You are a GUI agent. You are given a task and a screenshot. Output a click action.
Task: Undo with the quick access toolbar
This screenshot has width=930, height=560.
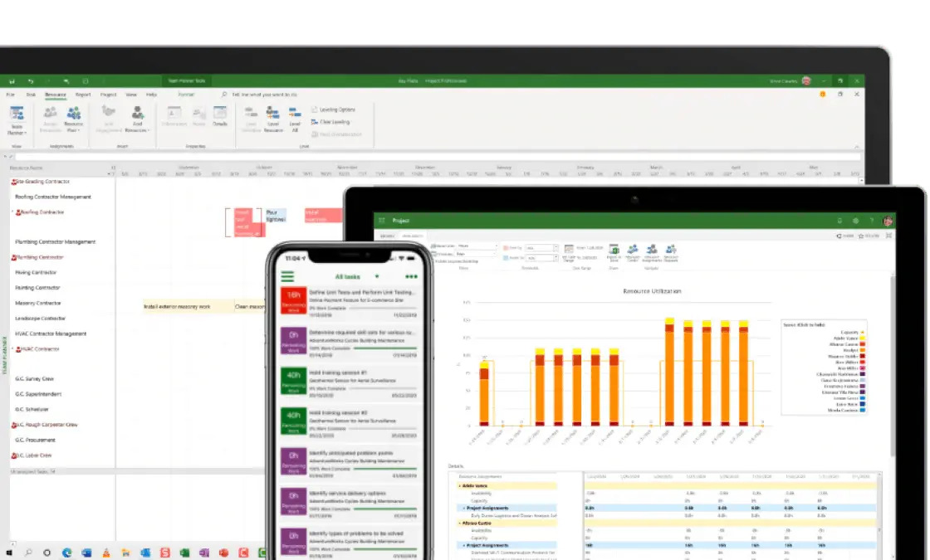click(x=30, y=81)
